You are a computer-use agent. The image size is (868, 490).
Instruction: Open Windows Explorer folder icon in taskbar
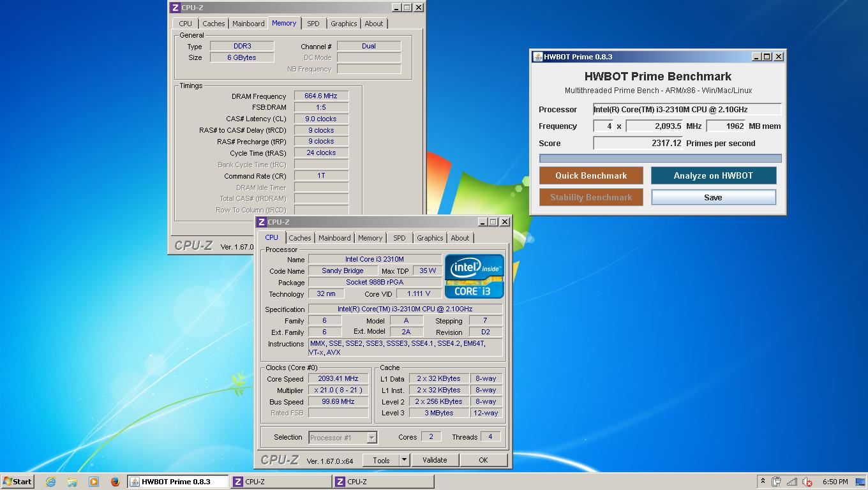[72, 482]
